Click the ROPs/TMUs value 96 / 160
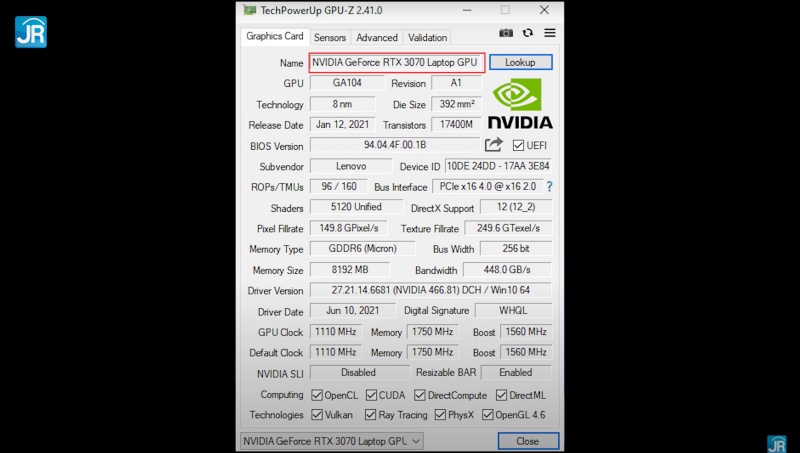Image resolution: width=800 pixels, height=453 pixels. [x=339, y=187]
